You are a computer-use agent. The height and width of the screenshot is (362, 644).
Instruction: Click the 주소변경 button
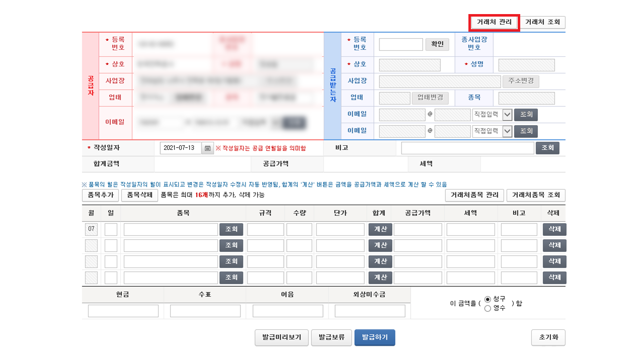pos(521,81)
